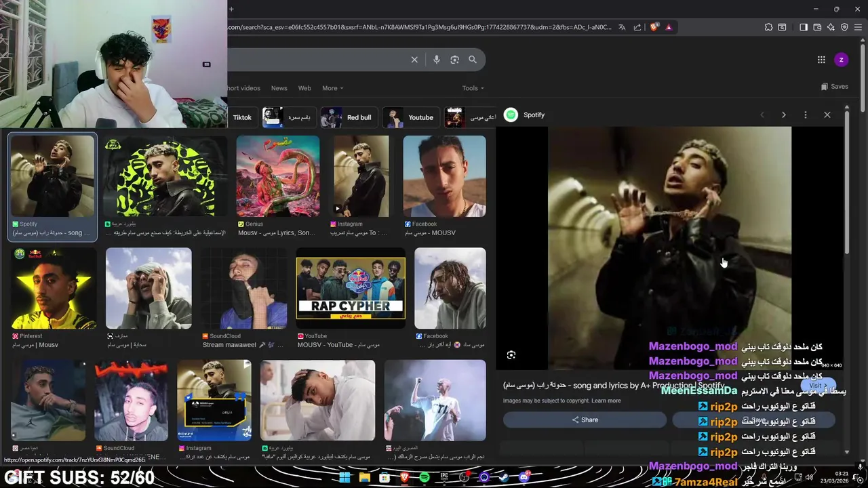
Task: Open Spotify from the taskbar
Action: [425, 478]
